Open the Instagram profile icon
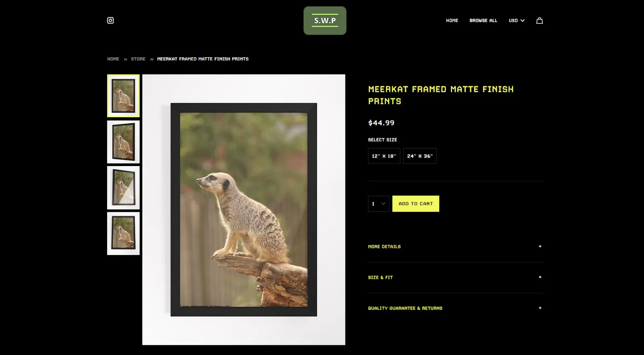The height and width of the screenshot is (355, 644). [x=110, y=21]
